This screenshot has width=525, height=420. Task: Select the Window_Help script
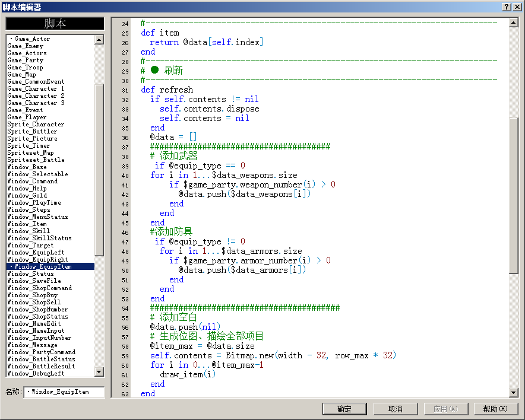[50, 189]
